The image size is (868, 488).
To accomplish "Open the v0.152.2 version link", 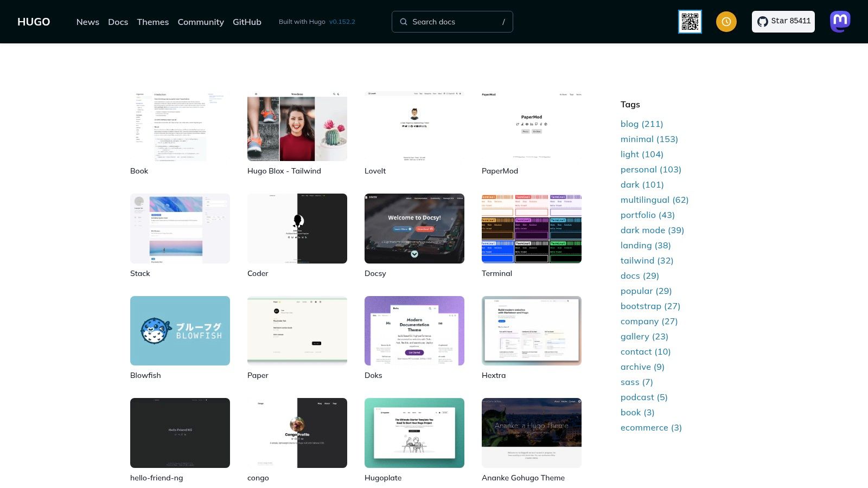I will [x=342, y=22].
